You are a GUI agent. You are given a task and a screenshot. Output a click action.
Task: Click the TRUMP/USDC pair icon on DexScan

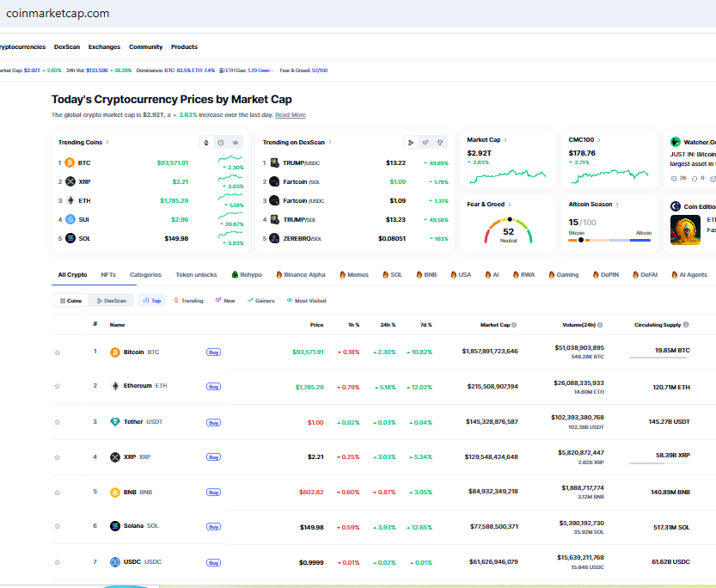coord(274,162)
